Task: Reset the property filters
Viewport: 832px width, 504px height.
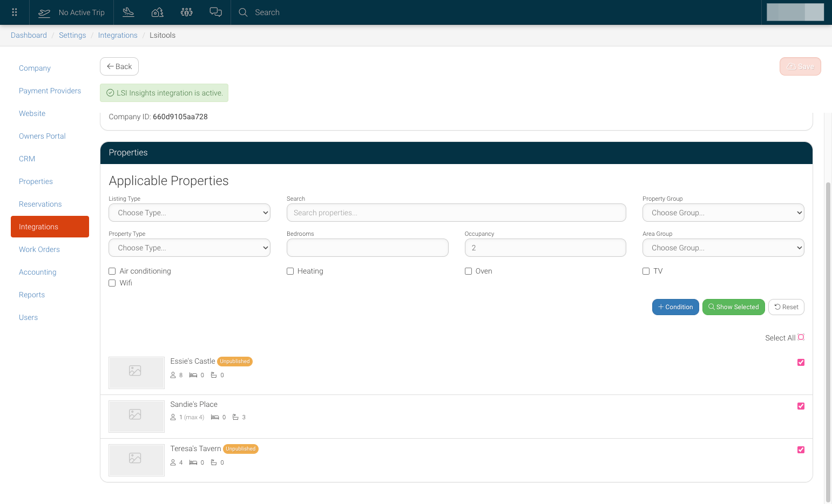Action: pyautogui.click(x=786, y=307)
